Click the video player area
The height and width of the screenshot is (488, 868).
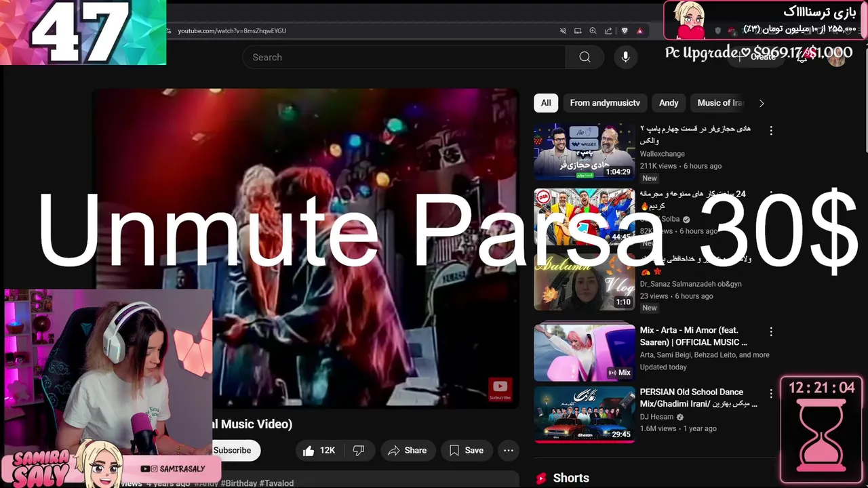tap(305, 248)
